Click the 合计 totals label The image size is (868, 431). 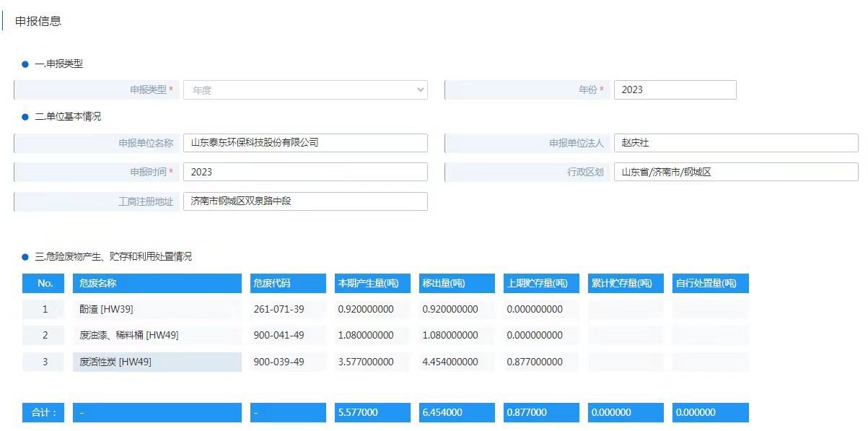[x=43, y=412]
